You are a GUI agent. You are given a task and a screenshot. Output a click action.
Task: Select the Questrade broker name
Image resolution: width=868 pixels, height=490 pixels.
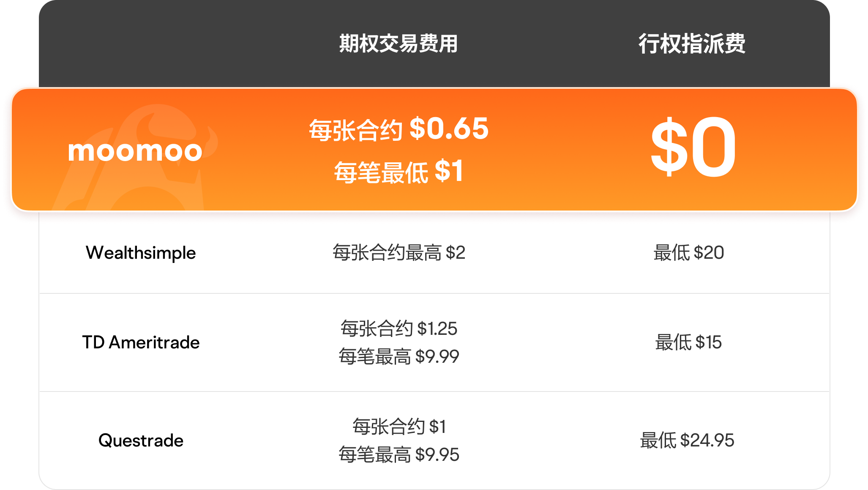pyautogui.click(x=141, y=441)
